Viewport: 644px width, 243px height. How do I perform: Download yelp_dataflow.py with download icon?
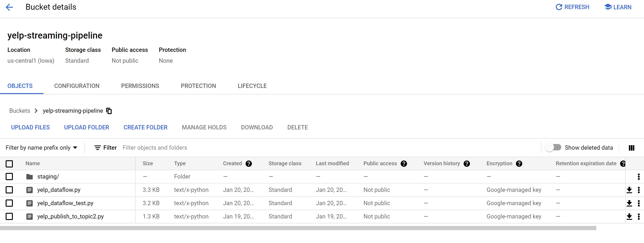tap(629, 190)
